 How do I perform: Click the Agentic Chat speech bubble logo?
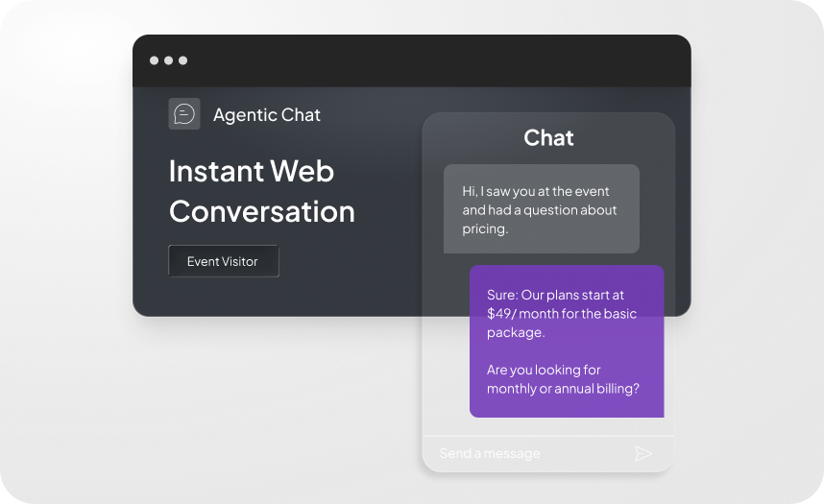click(x=184, y=114)
